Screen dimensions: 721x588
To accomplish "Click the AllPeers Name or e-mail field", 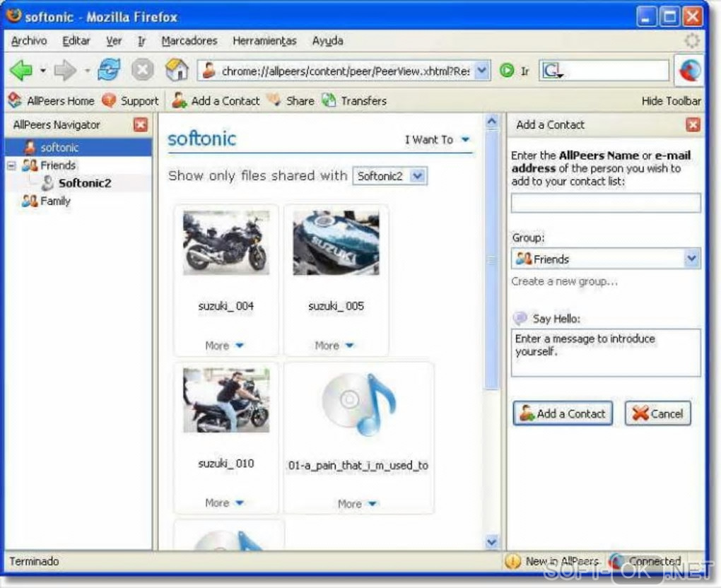I will pyautogui.click(x=606, y=203).
